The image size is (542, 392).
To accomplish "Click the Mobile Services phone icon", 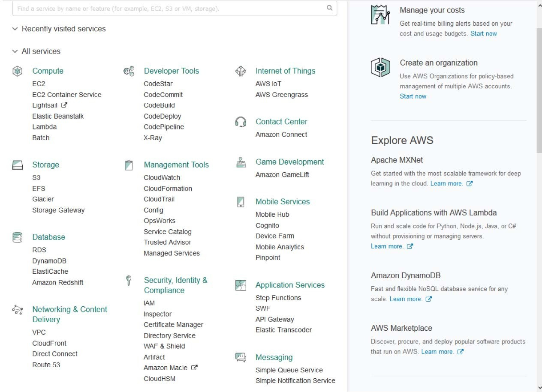I will (241, 202).
